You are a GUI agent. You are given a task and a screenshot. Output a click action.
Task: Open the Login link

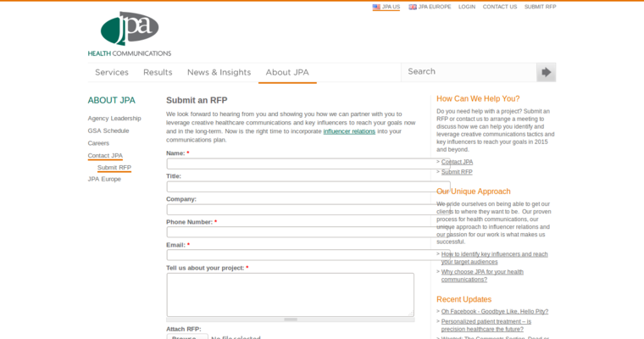(x=467, y=7)
